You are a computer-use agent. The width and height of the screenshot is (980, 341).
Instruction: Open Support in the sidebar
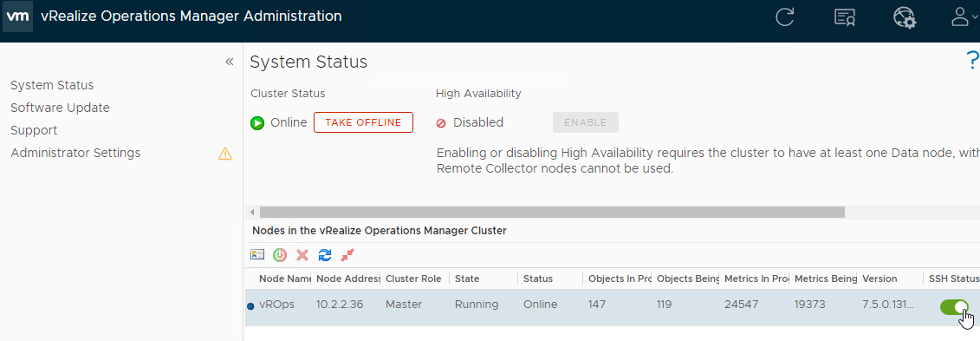click(x=34, y=130)
